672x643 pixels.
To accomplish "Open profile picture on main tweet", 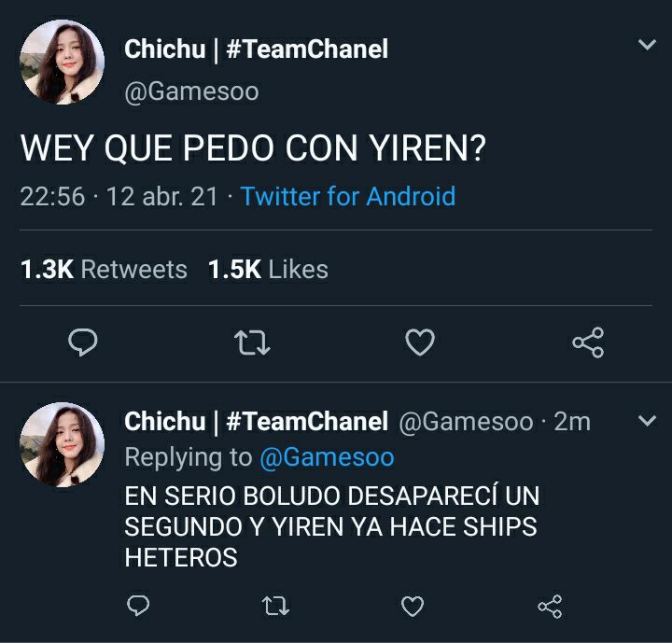I will 63,63.
